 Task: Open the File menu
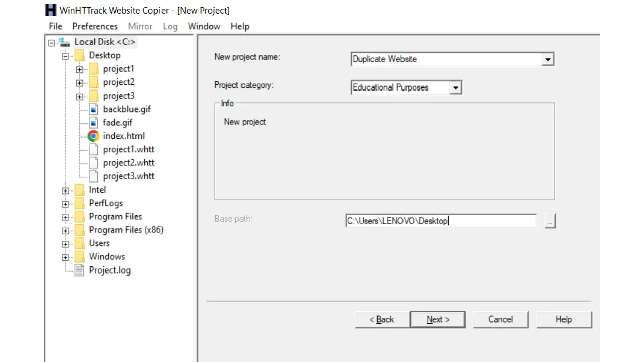(x=56, y=26)
